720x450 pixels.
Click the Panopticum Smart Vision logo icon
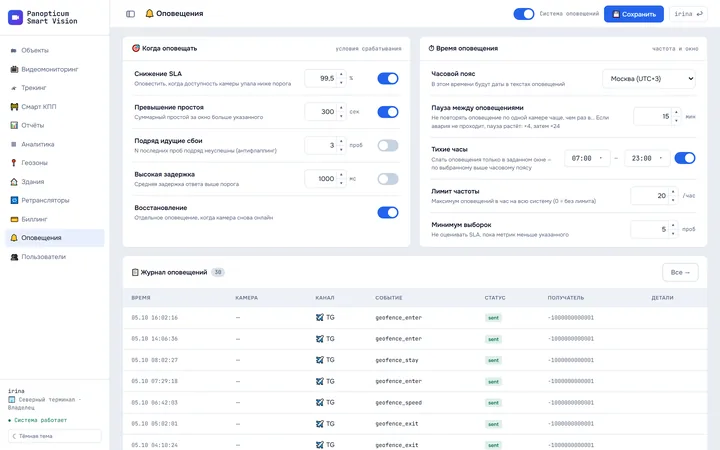[x=15, y=17]
